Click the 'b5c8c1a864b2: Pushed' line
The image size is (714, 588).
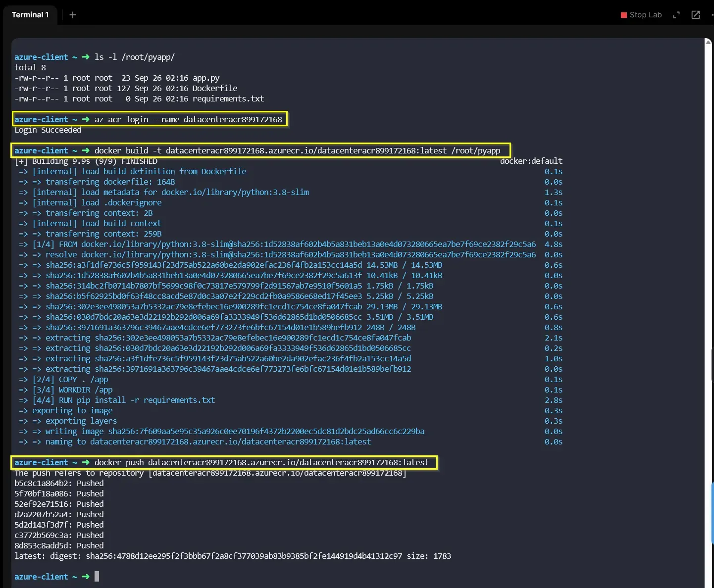59,483
